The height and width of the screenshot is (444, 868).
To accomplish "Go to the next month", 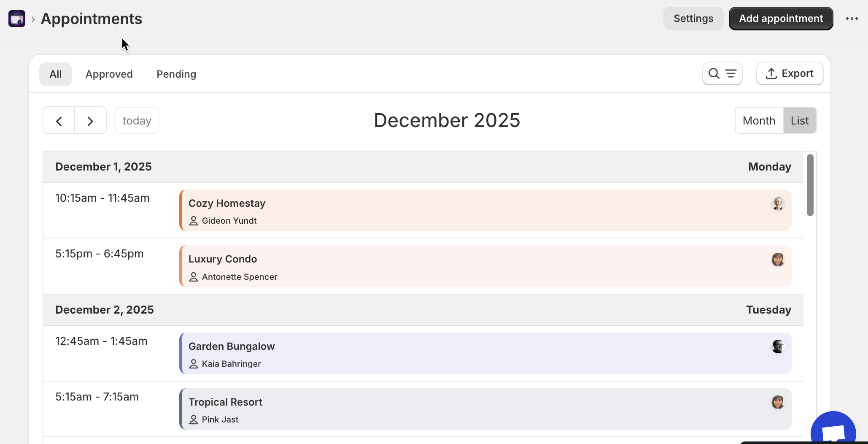I will (90, 121).
